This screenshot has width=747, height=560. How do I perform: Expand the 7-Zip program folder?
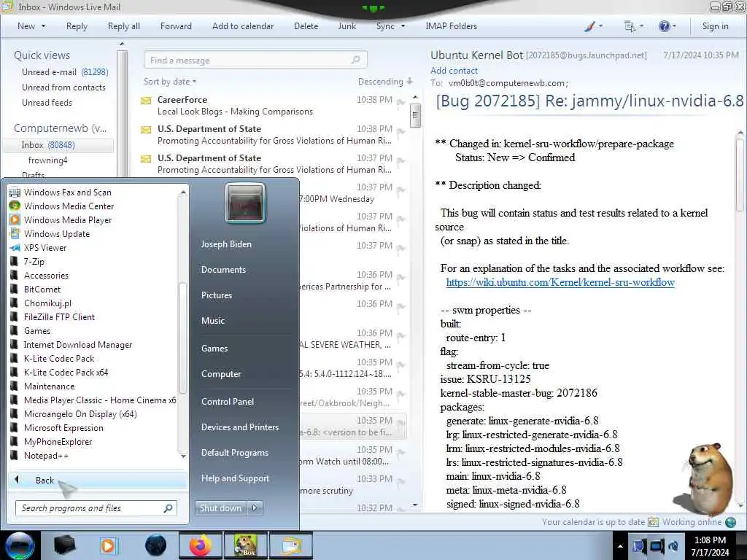34,262
